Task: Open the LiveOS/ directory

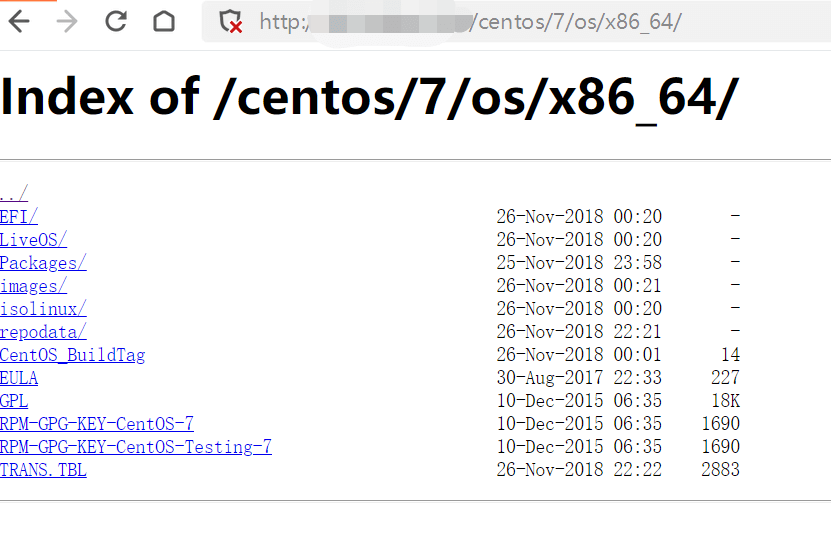Action: 33,240
